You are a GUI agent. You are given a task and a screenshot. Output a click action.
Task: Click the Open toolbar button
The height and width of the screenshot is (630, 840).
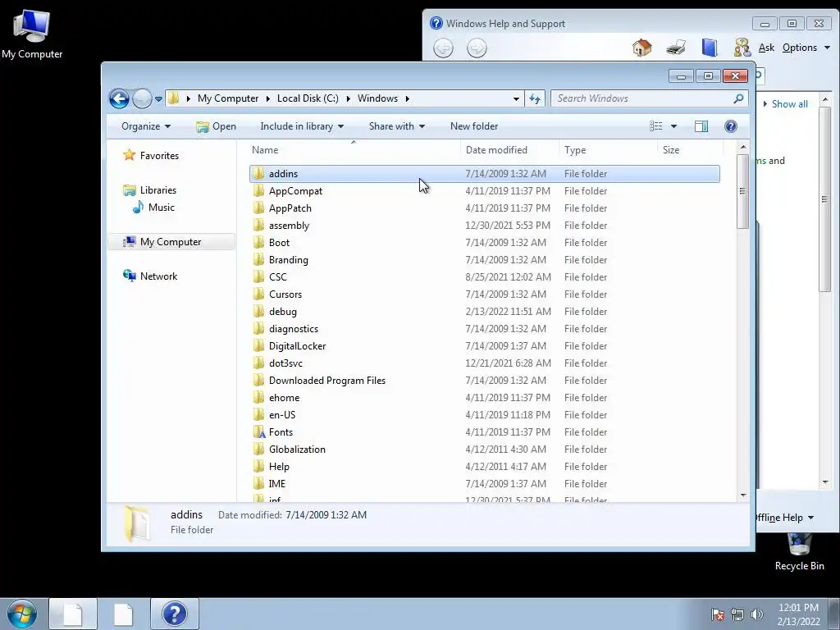tap(217, 126)
